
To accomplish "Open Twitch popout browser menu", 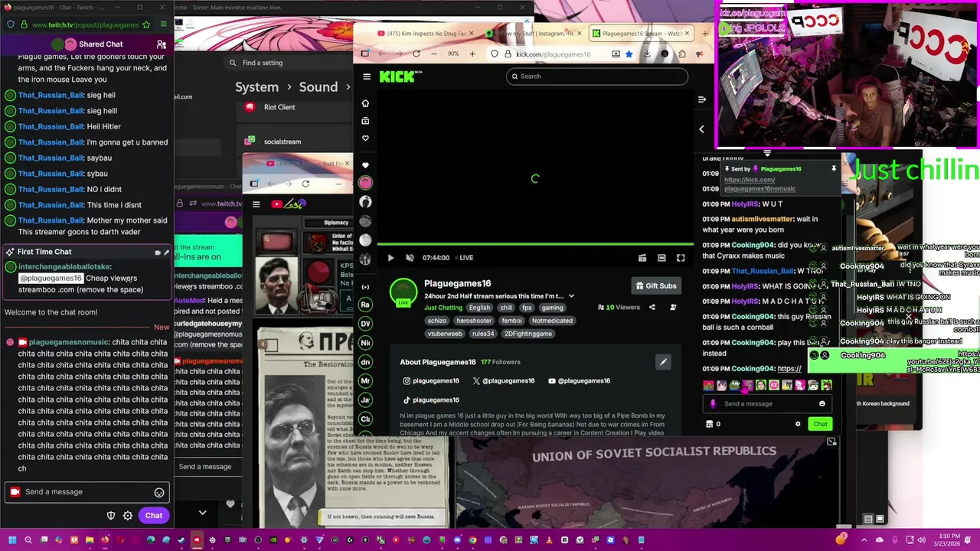I will click(163, 24).
